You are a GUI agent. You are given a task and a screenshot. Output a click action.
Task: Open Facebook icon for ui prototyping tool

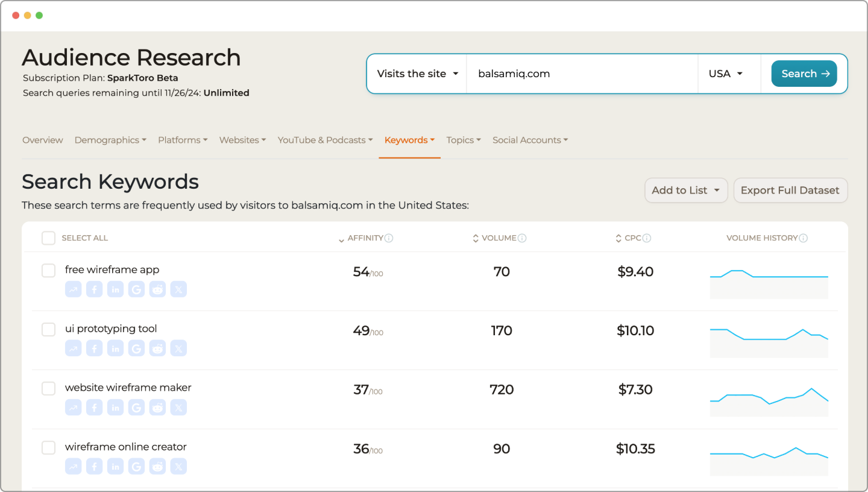click(x=94, y=348)
